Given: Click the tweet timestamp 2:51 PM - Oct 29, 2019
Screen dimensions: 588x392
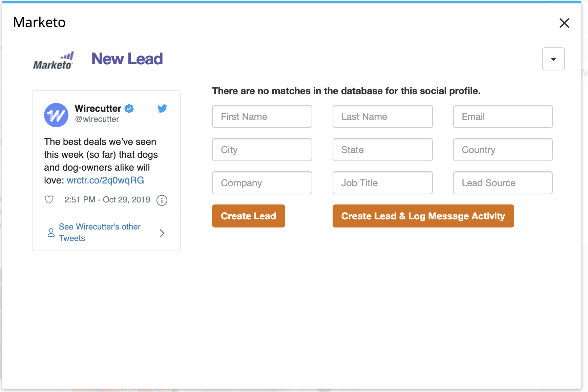Looking at the screenshot, I should pos(107,200).
